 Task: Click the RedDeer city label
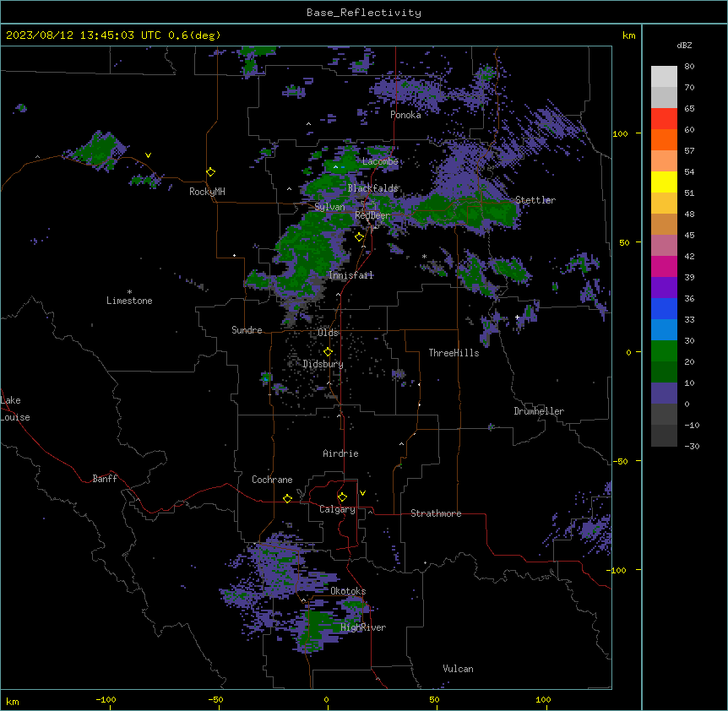[372, 215]
